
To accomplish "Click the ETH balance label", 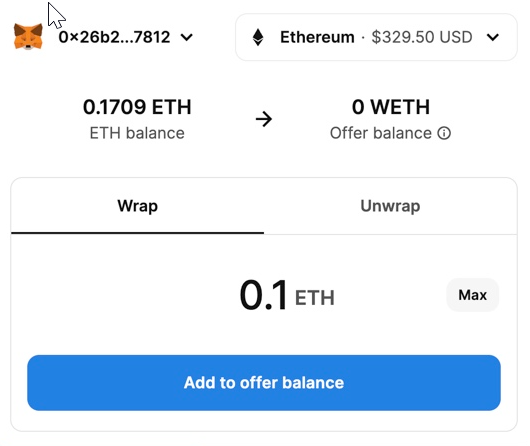I will point(137,133).
